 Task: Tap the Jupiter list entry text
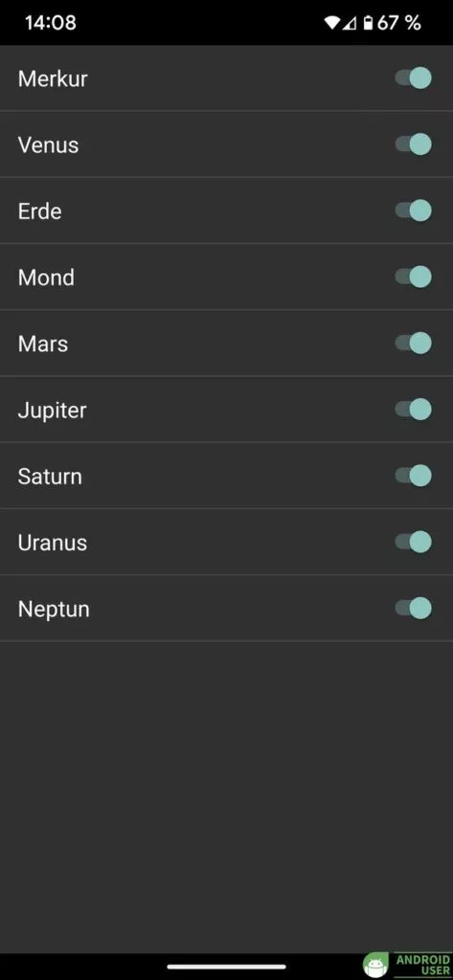click(x=52, y=411)
